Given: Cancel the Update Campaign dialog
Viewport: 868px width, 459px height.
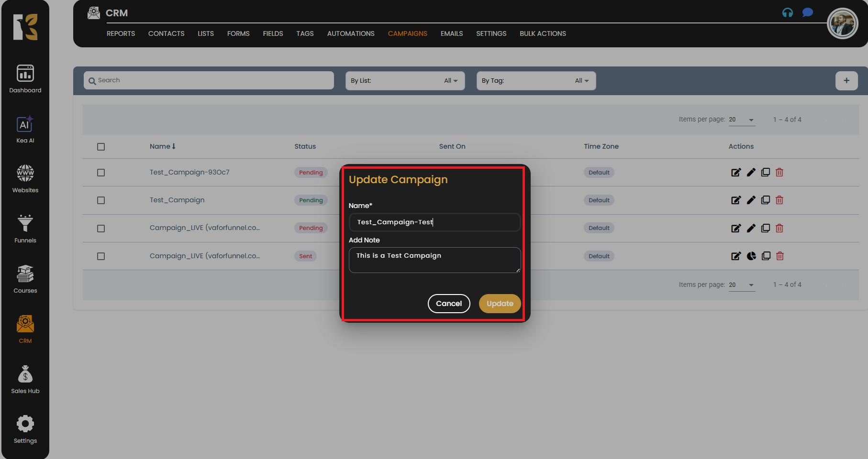Looking at the screenshot, I should tap(448, 304).
